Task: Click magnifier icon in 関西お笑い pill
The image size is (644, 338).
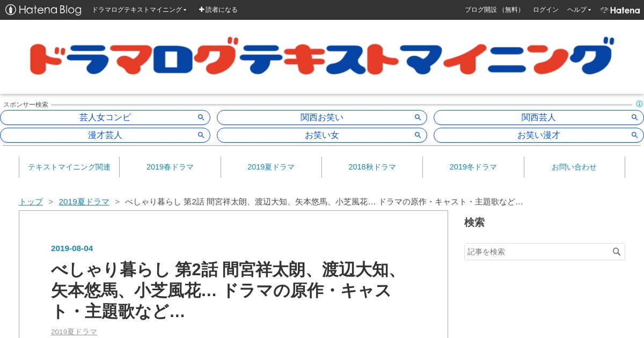Action: 418,117
